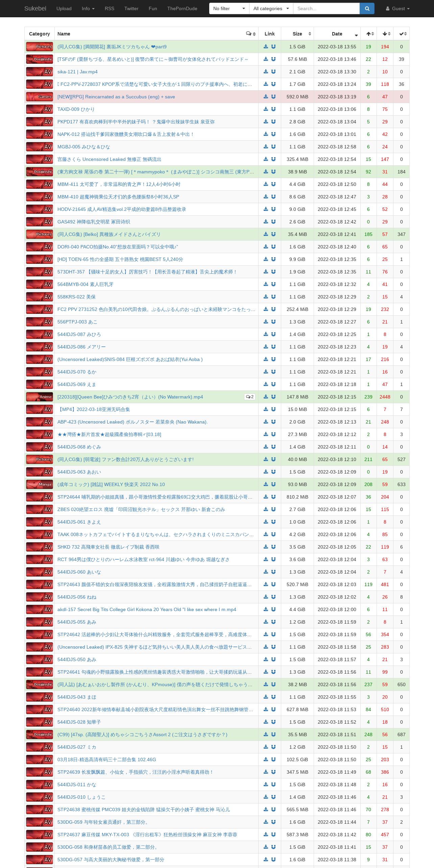Open magnet link for SHKD 732 row
Image resolution: width=434 pixels, height=868 pixels.
273,547
